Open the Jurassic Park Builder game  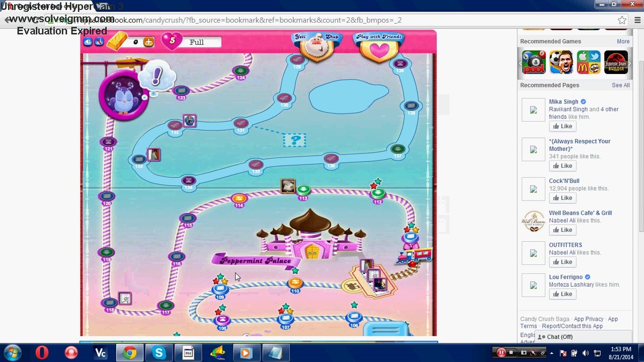pyautogui.click(x=616, y=62)
